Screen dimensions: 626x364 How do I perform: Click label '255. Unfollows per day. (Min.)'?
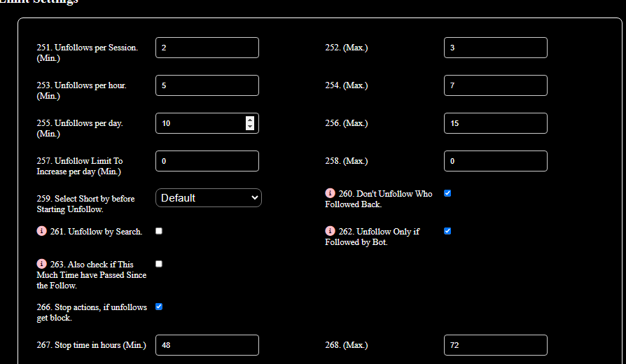pyautogui.click(x=80, y=128)
